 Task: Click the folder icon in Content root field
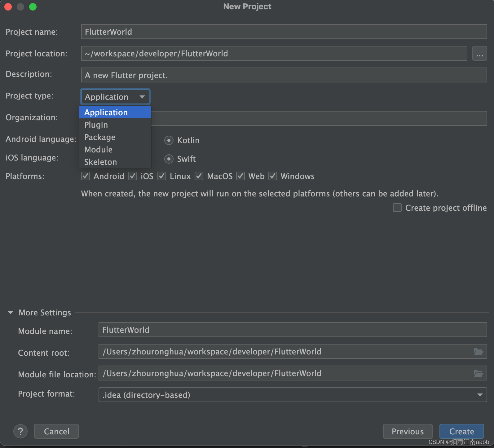coord(479,352)
